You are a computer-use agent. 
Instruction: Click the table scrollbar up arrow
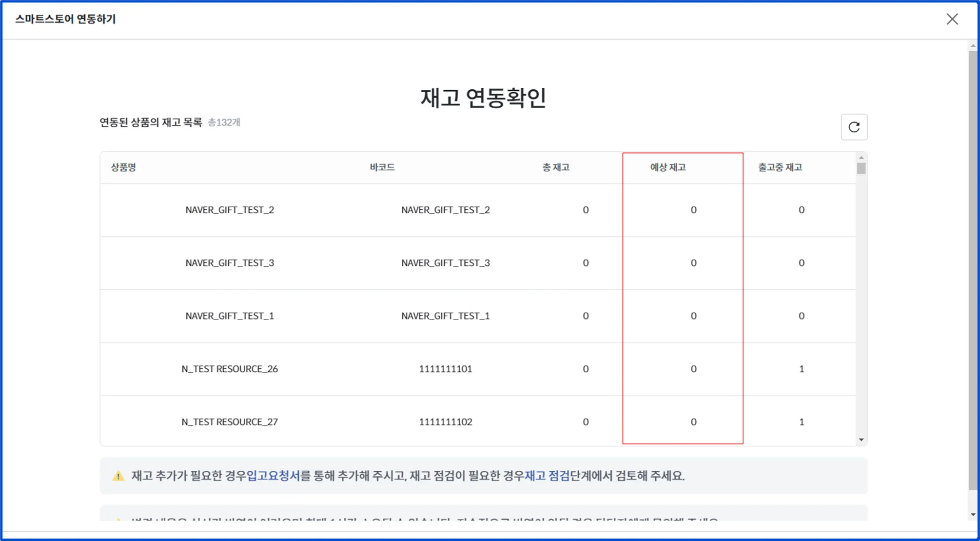pyautogui.click(x=861, y=158)
